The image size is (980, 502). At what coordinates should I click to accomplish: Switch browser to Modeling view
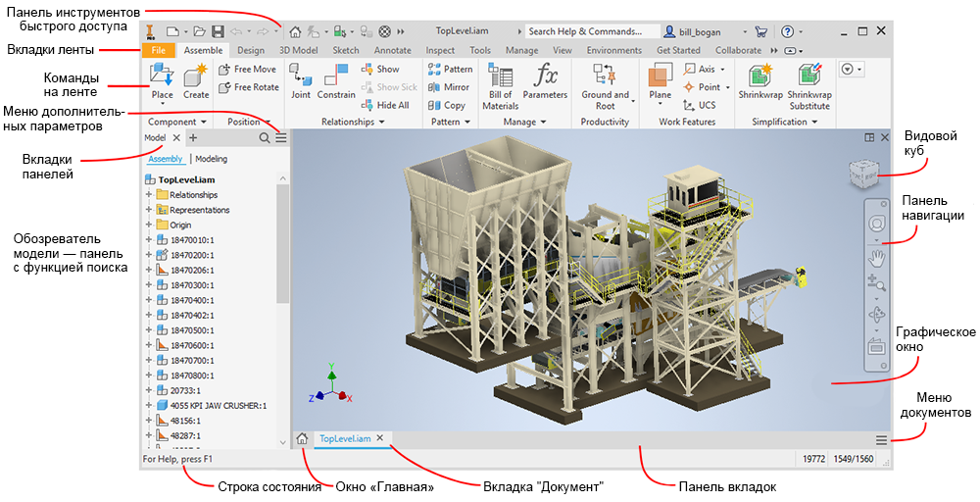tap(212, 159)
